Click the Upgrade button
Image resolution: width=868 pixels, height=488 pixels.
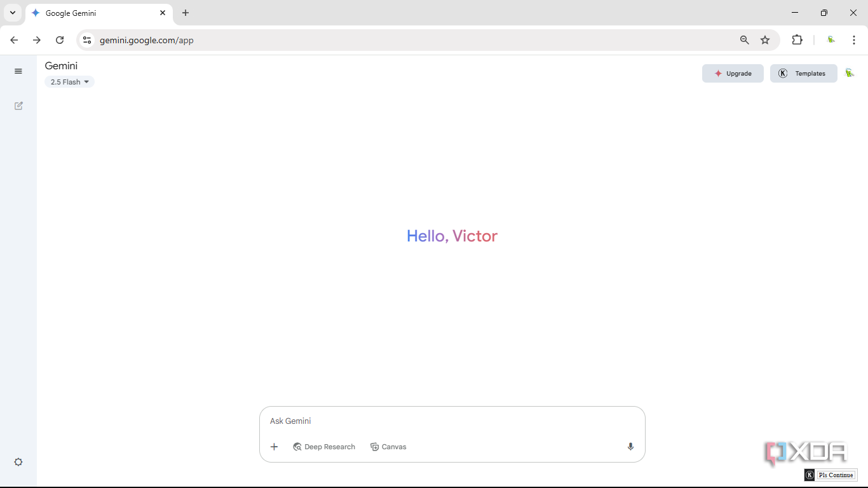(733, 74)
